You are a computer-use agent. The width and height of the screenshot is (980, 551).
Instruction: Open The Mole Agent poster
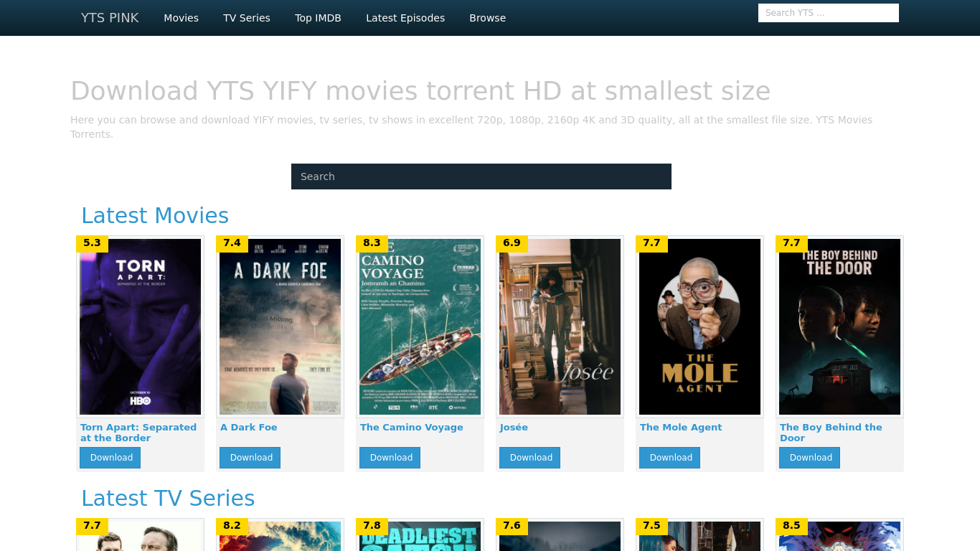click(700, 326)
